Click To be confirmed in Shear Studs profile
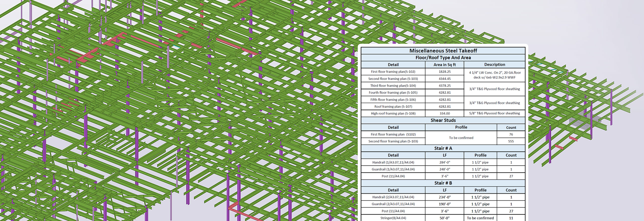Viewport: 644px width, 221px height. 461,138
